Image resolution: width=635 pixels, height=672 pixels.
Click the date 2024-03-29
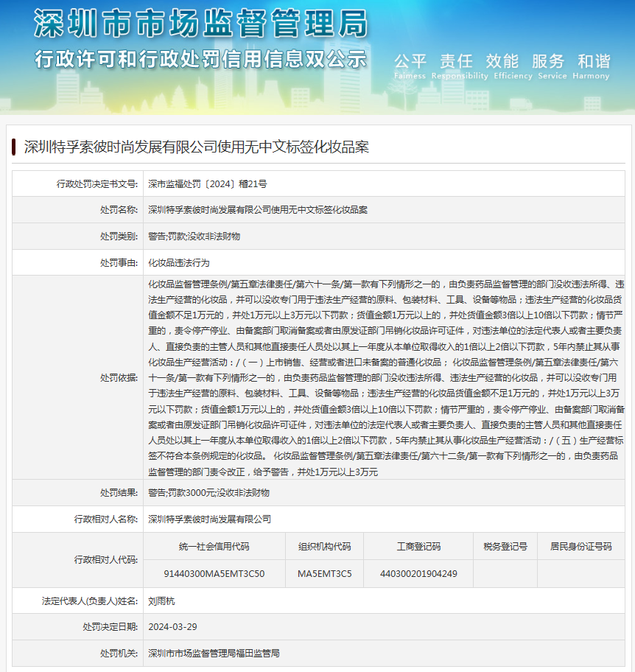172,626
